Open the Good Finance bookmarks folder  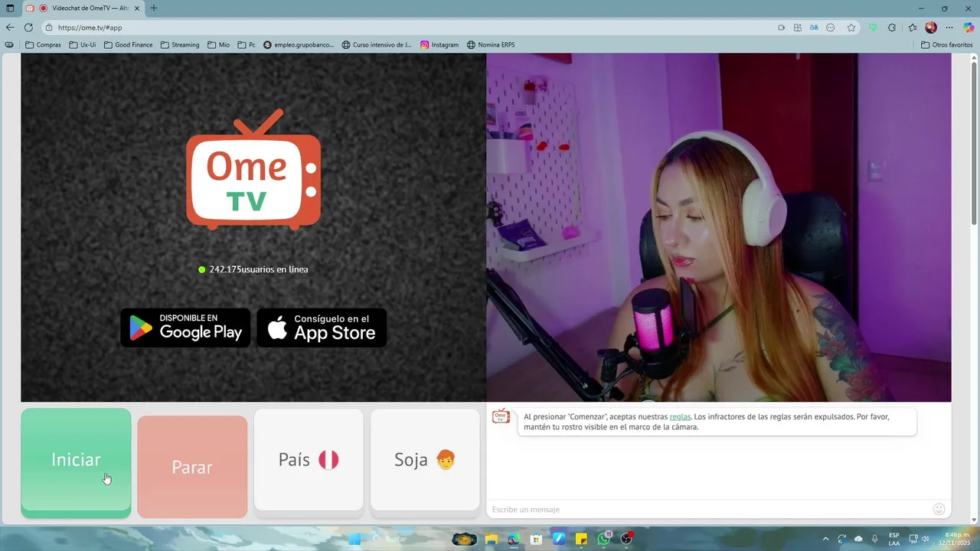tap(128, 45)
